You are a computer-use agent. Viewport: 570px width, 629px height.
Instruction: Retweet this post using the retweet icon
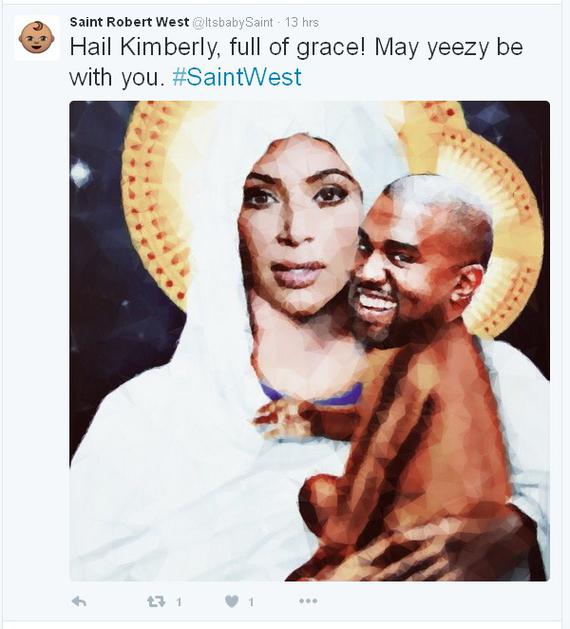(x=156, y=601)
